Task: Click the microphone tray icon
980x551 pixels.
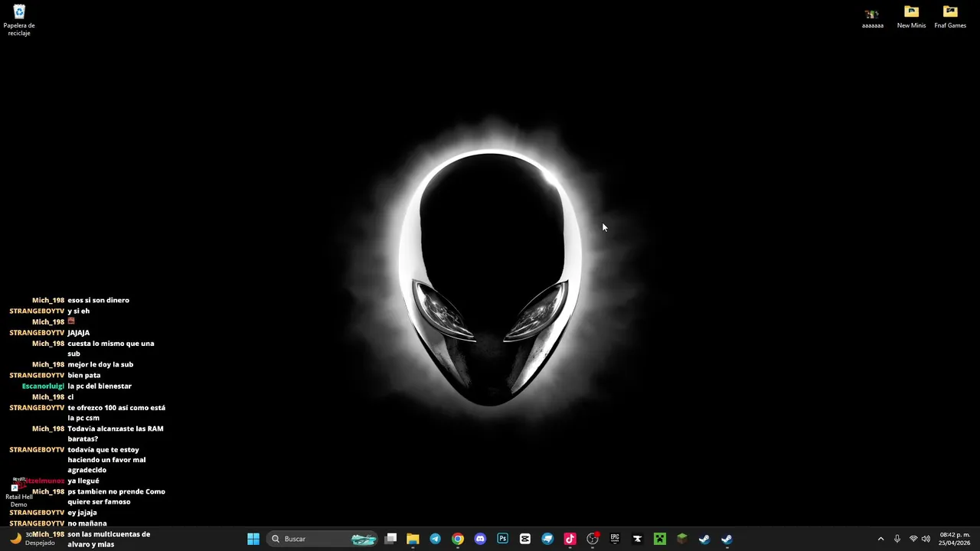Action: coord(897,539)
